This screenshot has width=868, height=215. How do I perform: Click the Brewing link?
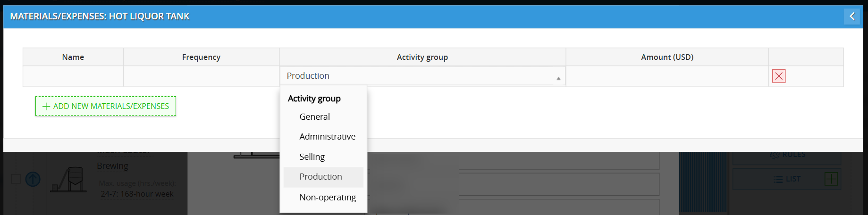[112, 166]
